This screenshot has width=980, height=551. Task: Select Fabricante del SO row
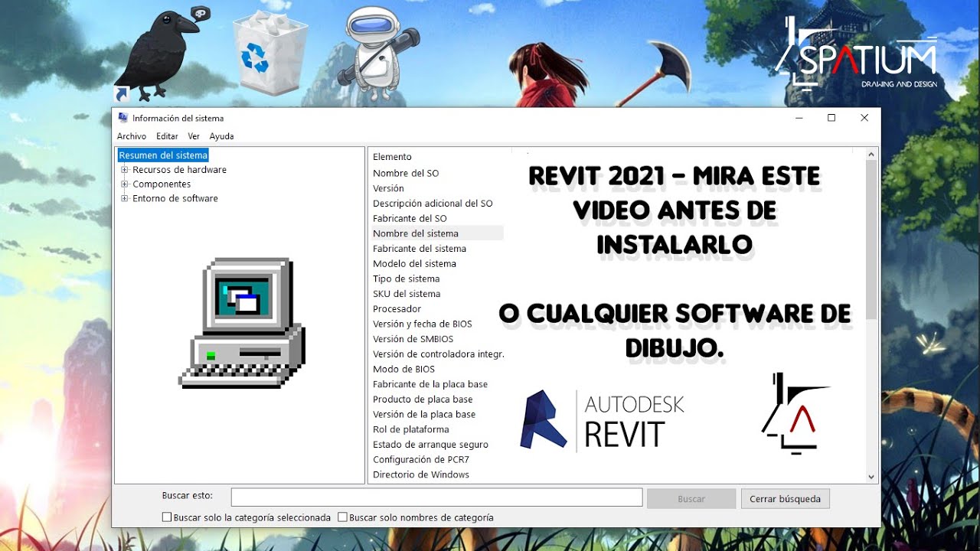(x=410, y=219)
